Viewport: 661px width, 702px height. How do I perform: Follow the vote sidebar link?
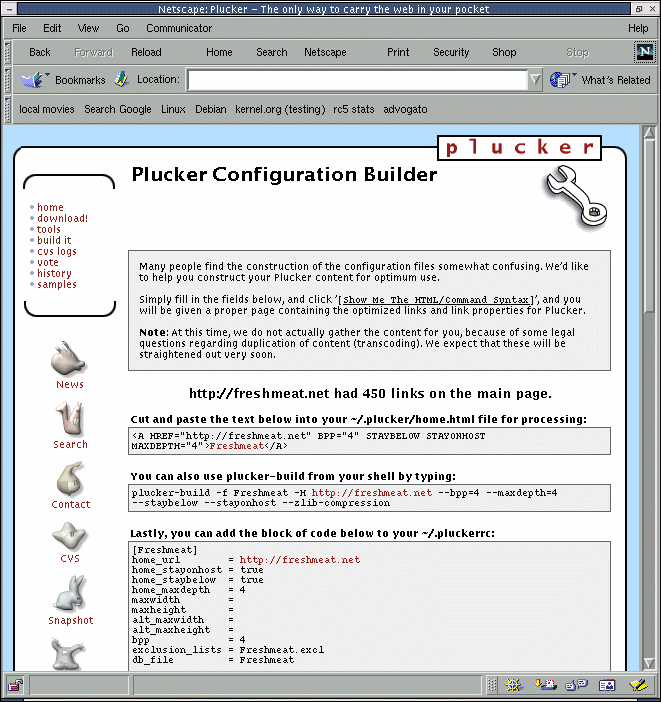pyautogui.click(x=47, y=262)
